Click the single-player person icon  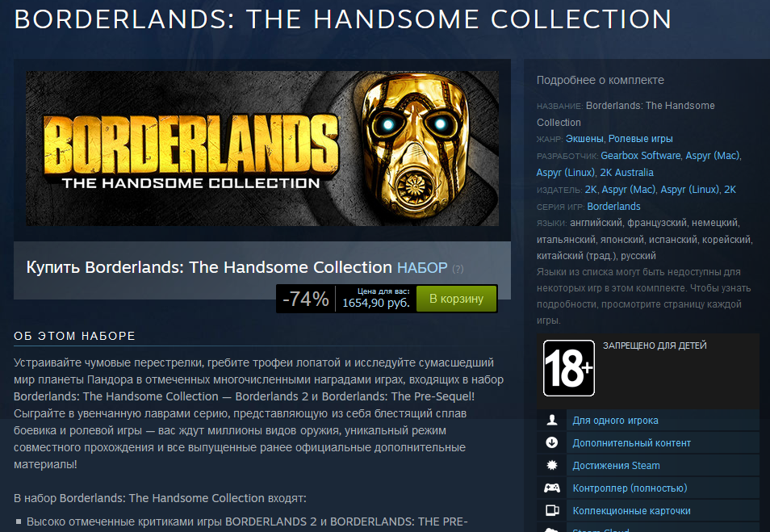tap(552, 420)
